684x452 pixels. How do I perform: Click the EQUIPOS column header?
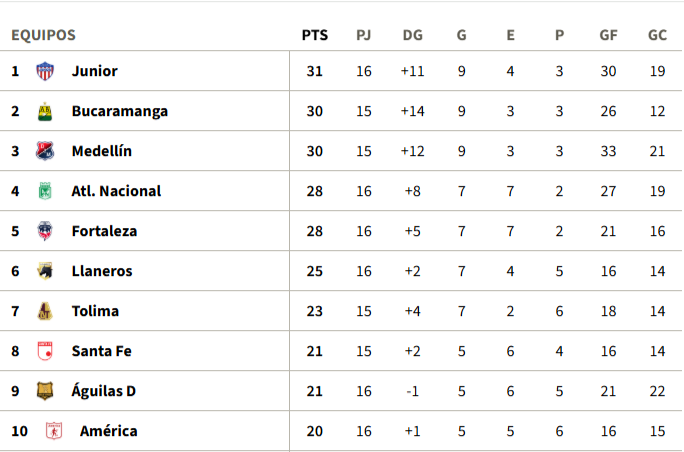[x=43, y=35]
